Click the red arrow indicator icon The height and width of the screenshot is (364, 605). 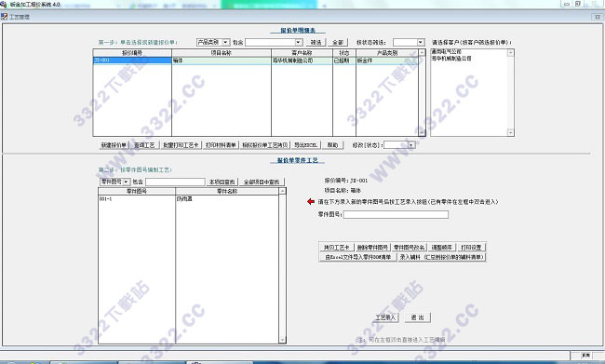tap(311, 201)
